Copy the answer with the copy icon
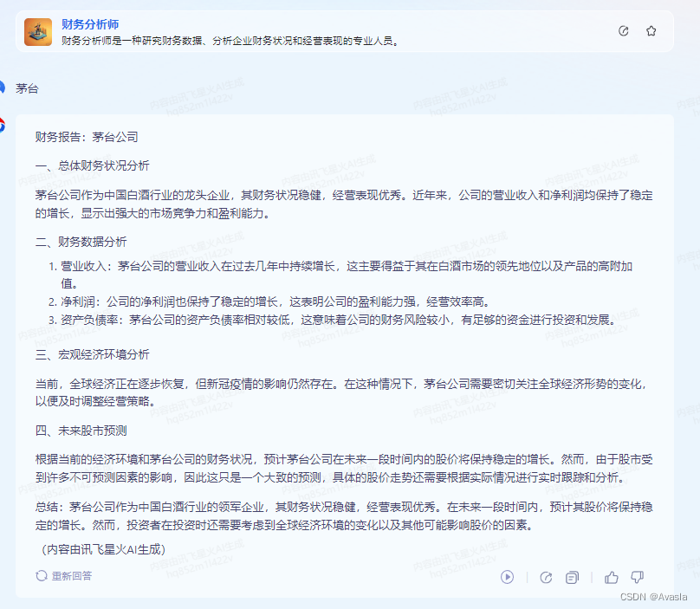700x609 pixels. click(572, 577)
